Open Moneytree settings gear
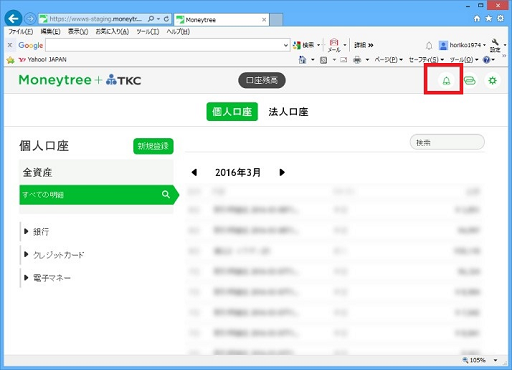The width and height of the screenshot is (512, 370). (x=492, y=80)
